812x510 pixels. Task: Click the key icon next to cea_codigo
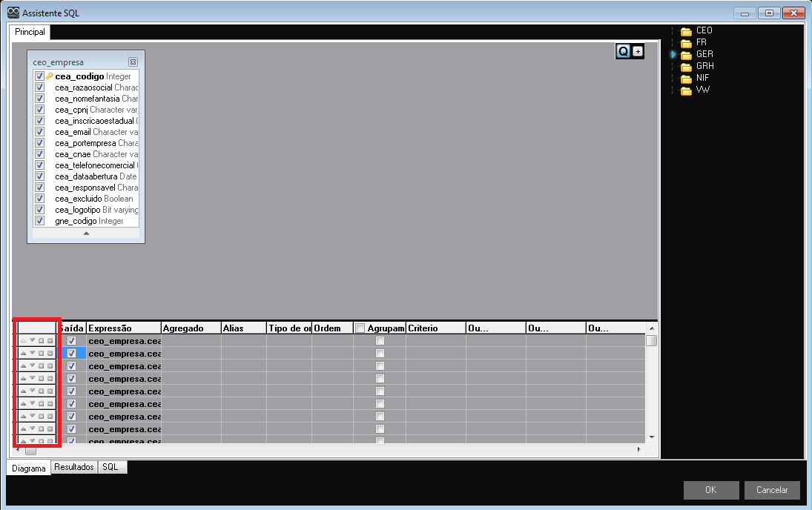[50, 76]
